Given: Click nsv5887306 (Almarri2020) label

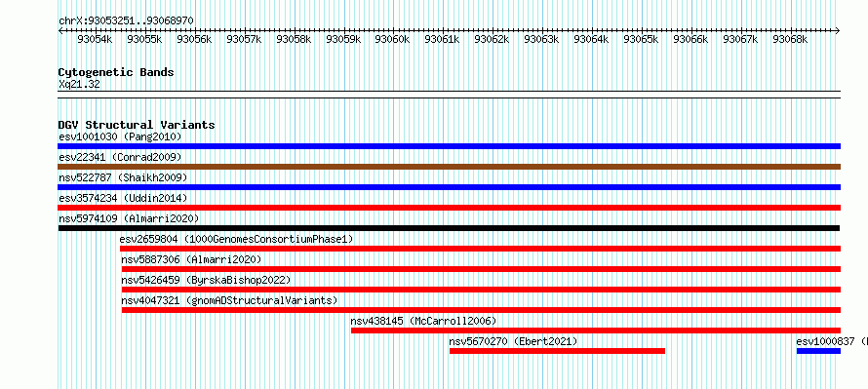Looking at the screenshot, I should click(191, 259).
